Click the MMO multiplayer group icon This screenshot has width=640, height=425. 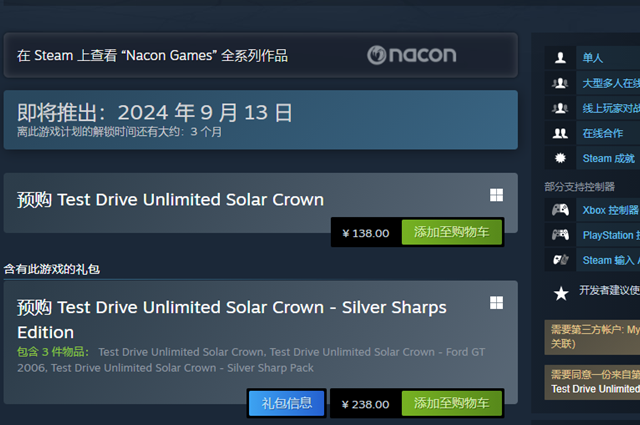tap(560, 83)
